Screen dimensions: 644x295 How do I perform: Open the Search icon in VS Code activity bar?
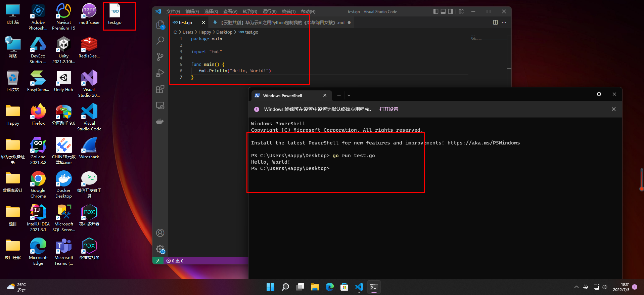(x=160, y=41)
